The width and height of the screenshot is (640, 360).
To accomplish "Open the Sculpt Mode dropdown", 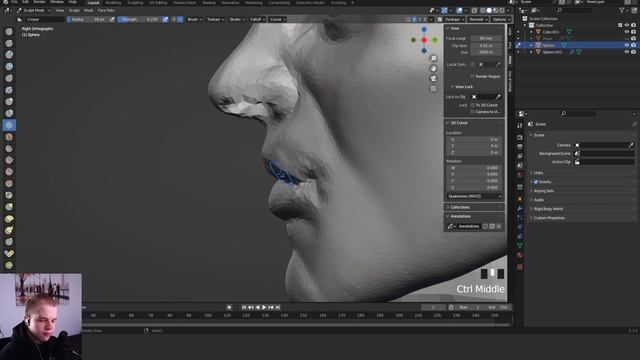I will [34, 10].
